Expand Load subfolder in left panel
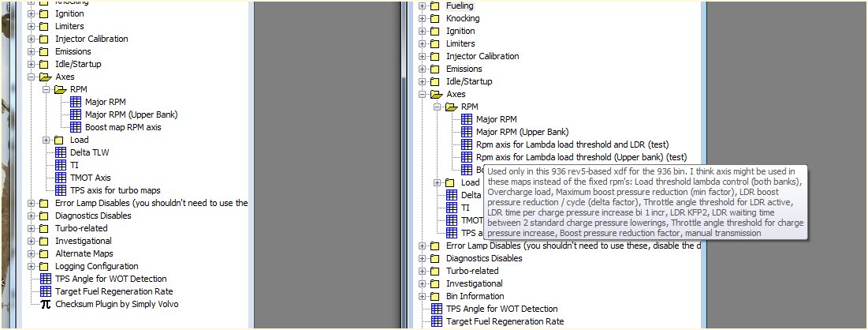Image resolution: width=868 pixels, height=330 pixels. [x=46, y=141]
